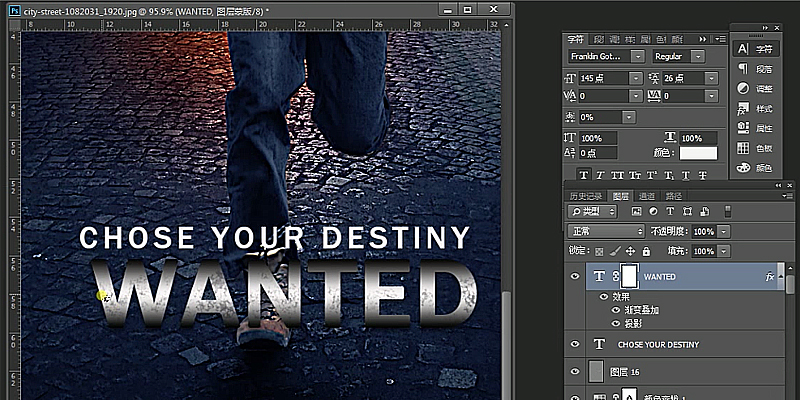
Task: Hide the CHOSE YOUR DESTINY layer
Action: pos(575,344)
